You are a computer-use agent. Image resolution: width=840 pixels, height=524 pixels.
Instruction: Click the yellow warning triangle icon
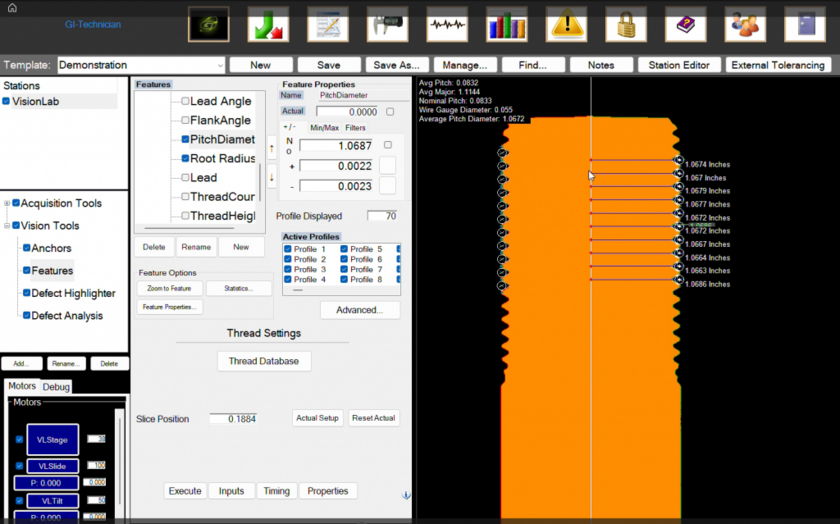[567, 25]
